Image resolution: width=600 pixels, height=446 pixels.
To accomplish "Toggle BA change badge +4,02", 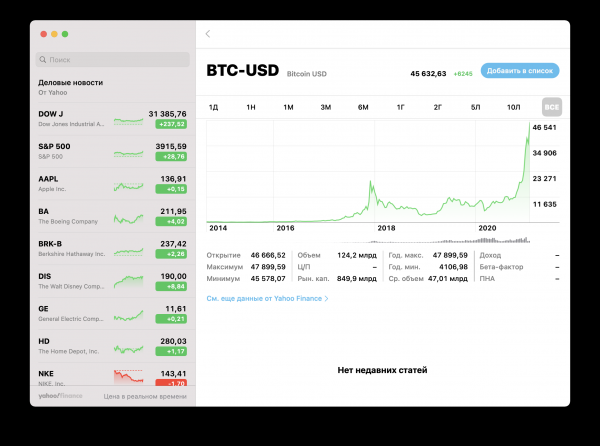I will click(x=171, y=221).
